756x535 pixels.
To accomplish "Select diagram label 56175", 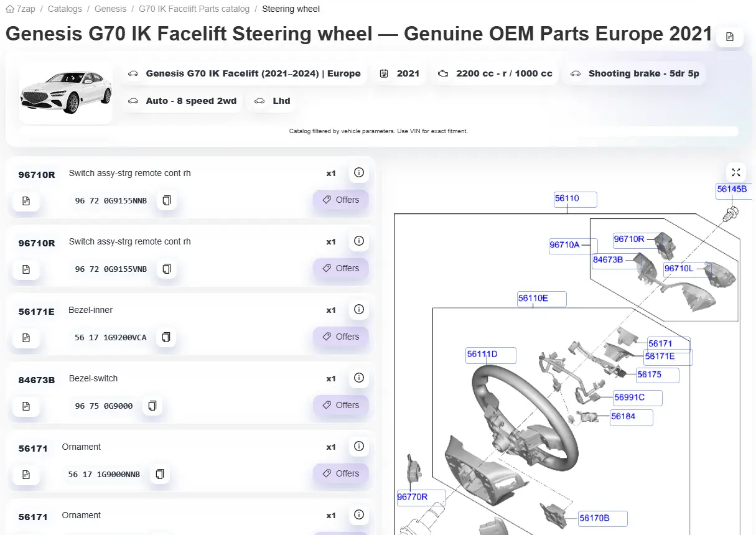I will (x=657, y=375).
